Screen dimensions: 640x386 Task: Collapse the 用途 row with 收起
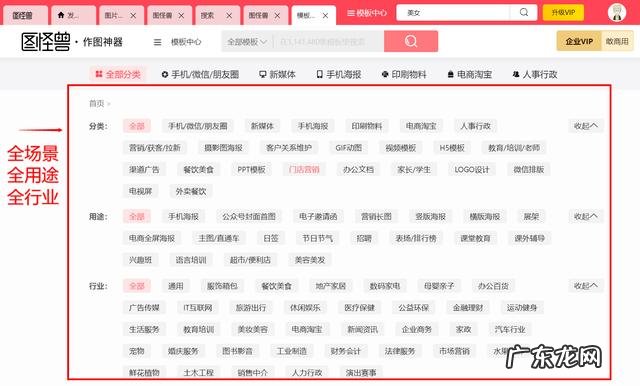click(x=586, y=216)
